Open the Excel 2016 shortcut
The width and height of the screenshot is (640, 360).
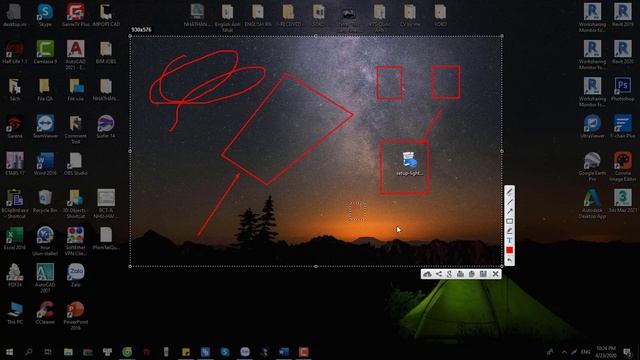point(15,238)
